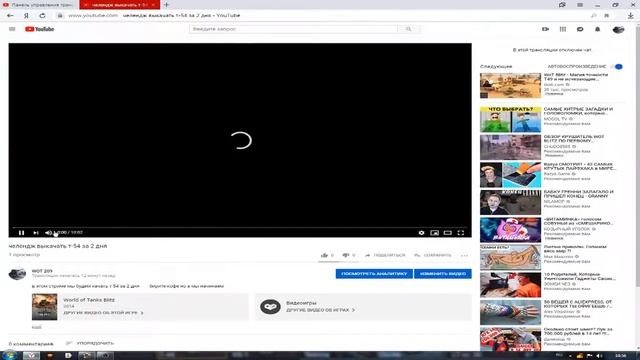Dislike the video with thumbs down
This screenshot has width=640, height=360.
coord(346,255)
